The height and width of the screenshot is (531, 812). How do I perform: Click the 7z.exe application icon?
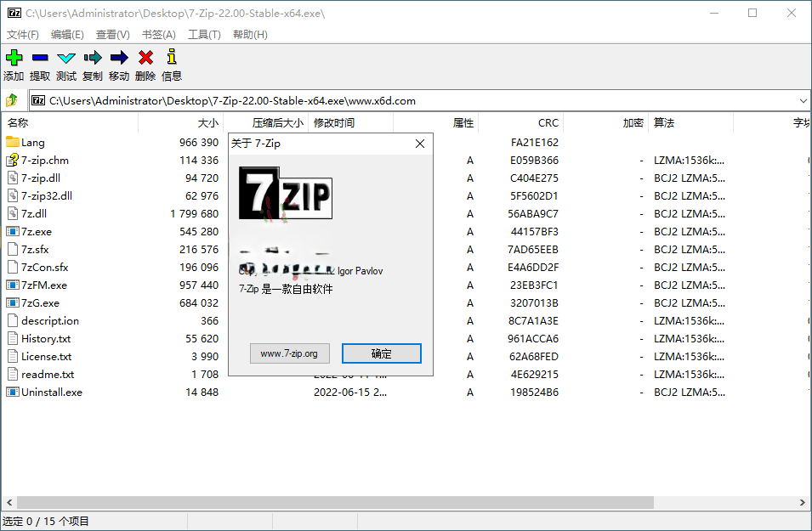point(13,231)
